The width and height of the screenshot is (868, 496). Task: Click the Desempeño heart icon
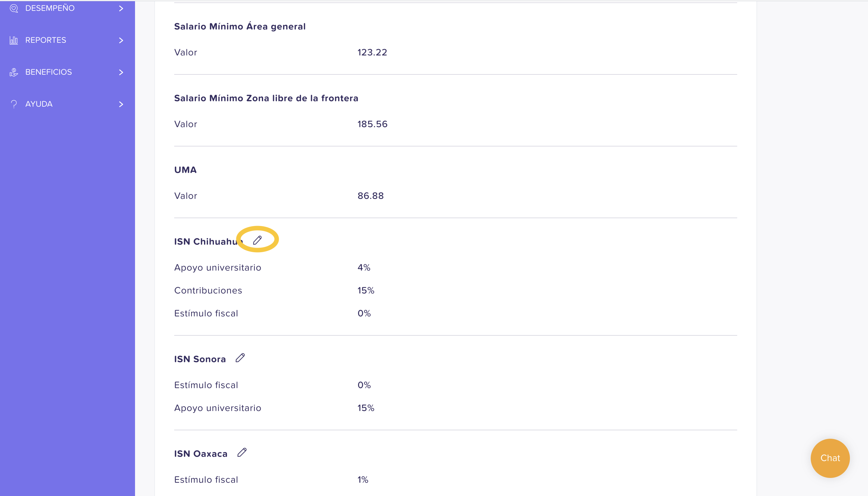click(14, 8)
